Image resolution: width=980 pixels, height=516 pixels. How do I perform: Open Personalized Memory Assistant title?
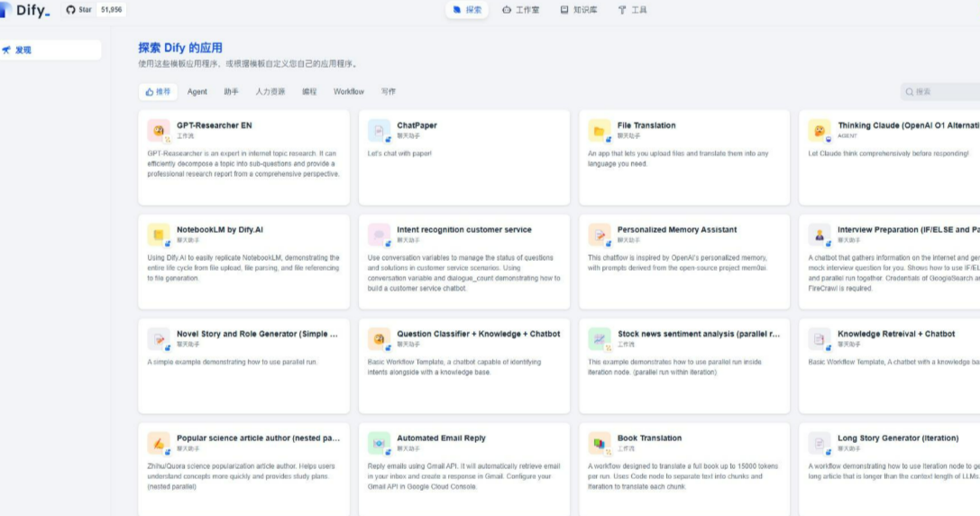pyautogui.click(x=677, y=229)
